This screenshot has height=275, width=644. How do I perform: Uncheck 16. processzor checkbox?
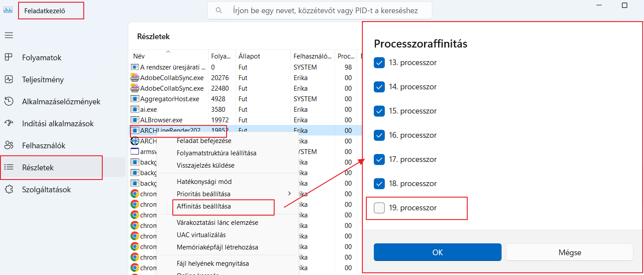(x=379, y=136)
